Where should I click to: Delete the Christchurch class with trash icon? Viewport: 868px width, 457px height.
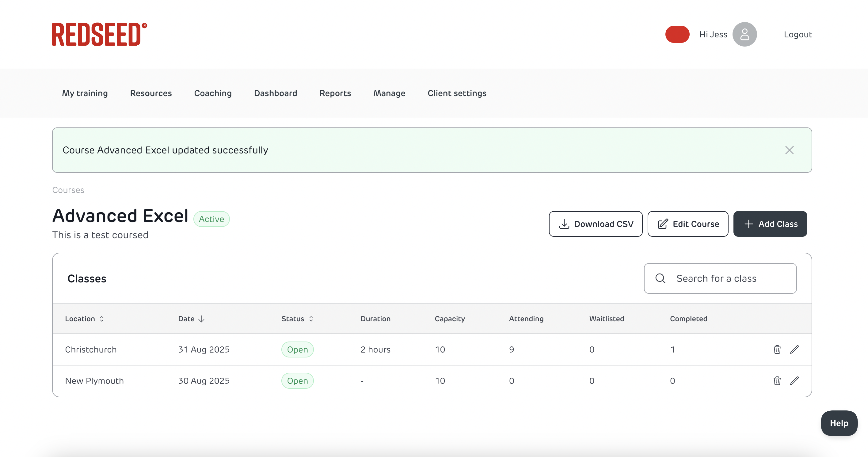[x=777, y=349]
